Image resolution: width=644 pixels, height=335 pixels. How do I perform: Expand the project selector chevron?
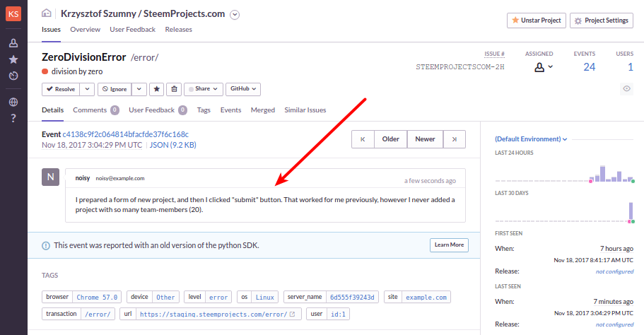pos(235,15)
